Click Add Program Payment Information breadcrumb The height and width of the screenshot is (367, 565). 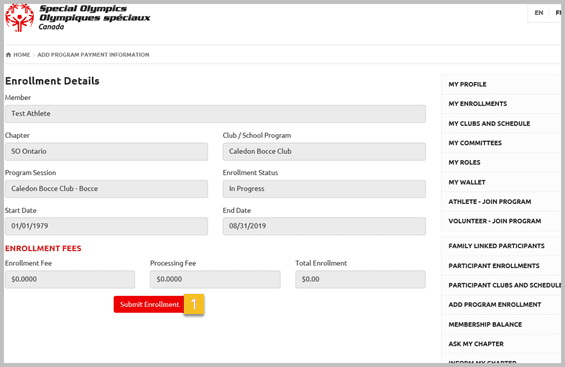93,55
